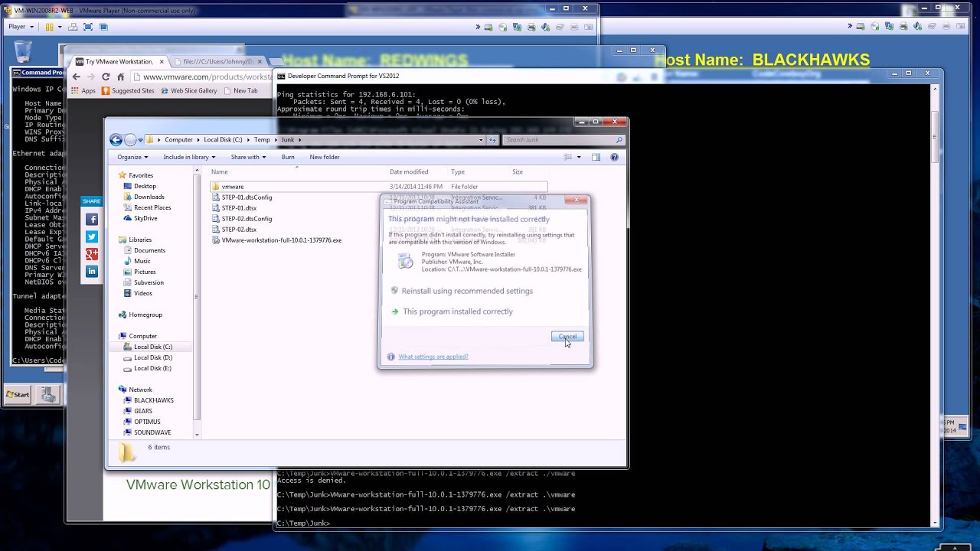Switch to the Try VMware Workstation browser tab
The height and width of the screenshot is (551, 980).
pyautogui.click(x=119, y=61)
